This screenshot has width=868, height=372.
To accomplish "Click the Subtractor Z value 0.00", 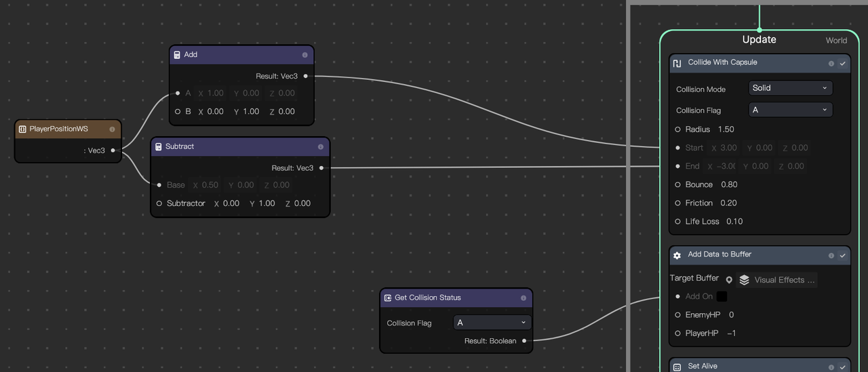I will [302, 203].
